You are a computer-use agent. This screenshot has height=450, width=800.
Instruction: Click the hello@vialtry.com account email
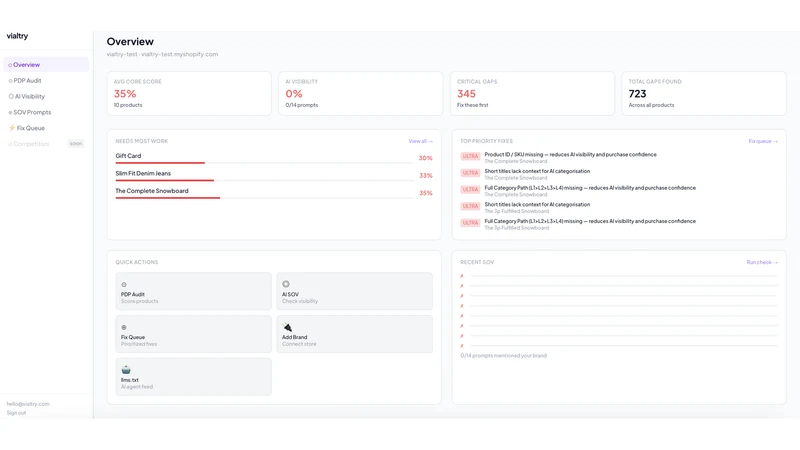pos(28,404)
